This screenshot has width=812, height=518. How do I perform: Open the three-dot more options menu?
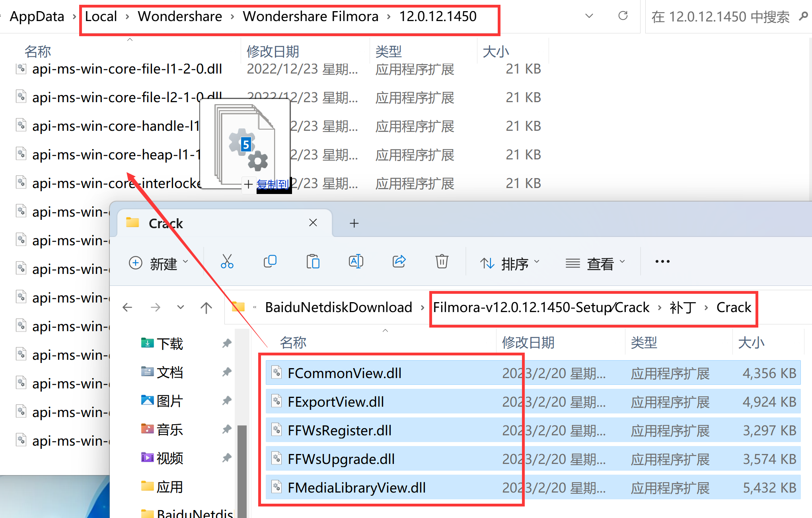click(662, 262)
